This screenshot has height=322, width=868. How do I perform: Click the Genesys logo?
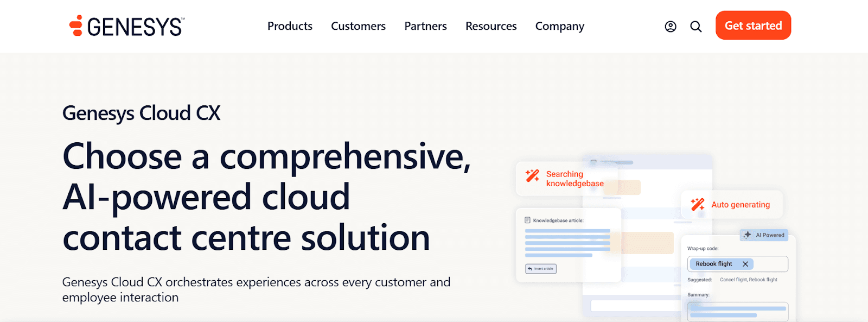tap(126, 26)
